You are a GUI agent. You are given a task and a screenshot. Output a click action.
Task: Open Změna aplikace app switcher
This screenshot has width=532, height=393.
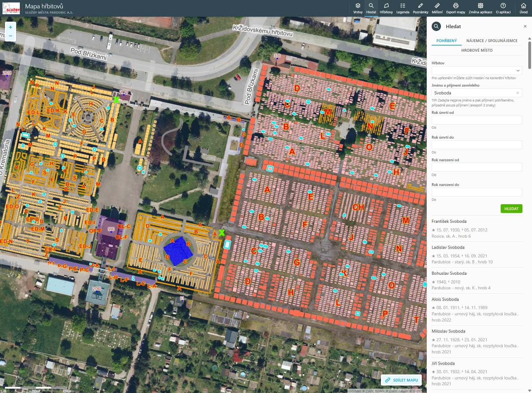pos(480,8)
